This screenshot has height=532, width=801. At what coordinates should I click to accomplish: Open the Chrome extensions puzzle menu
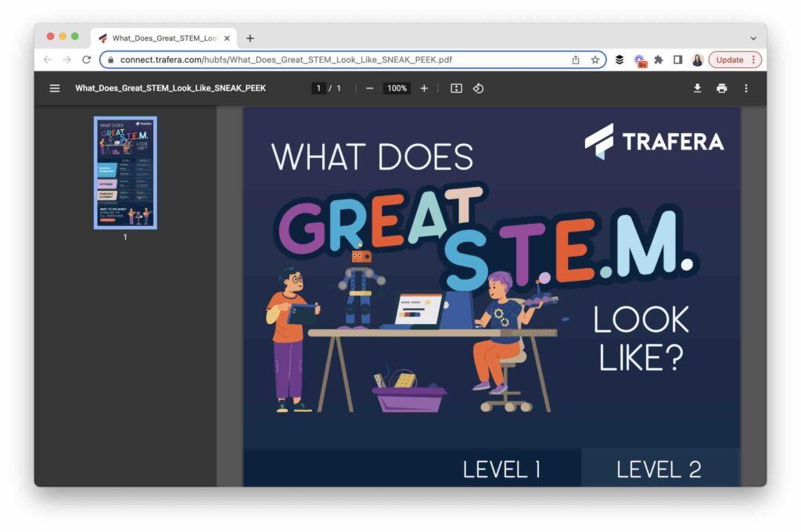click(660, 59)
